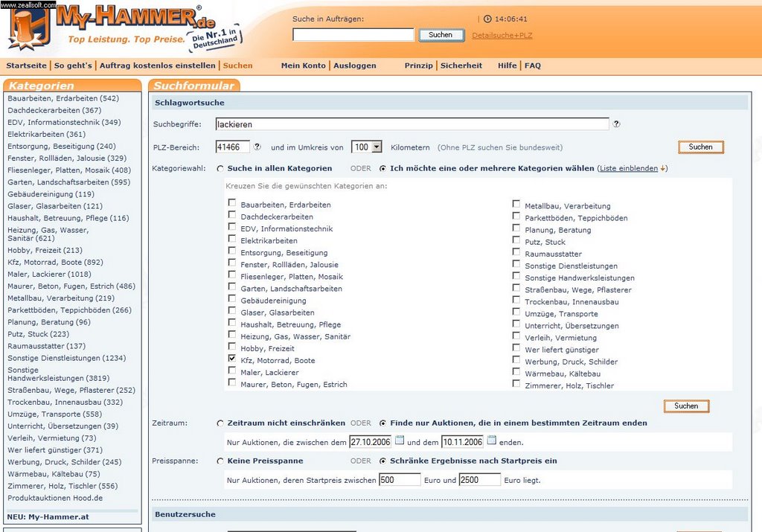Image resolution: width=762 pixels, height=532 pixels.
Task: Open help icon beside PLZ-Bereich field
Action: tap(257, 147)
